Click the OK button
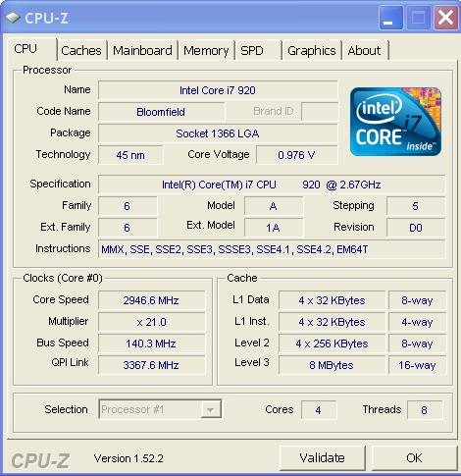Screen dimensions: 461x476 [x=414, y=457]
